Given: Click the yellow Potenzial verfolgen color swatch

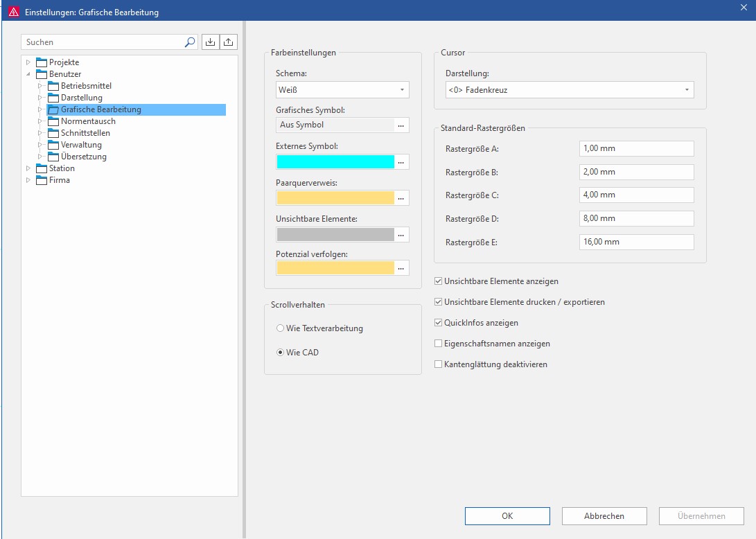Looking at the screenshot, I should point(335,268).
